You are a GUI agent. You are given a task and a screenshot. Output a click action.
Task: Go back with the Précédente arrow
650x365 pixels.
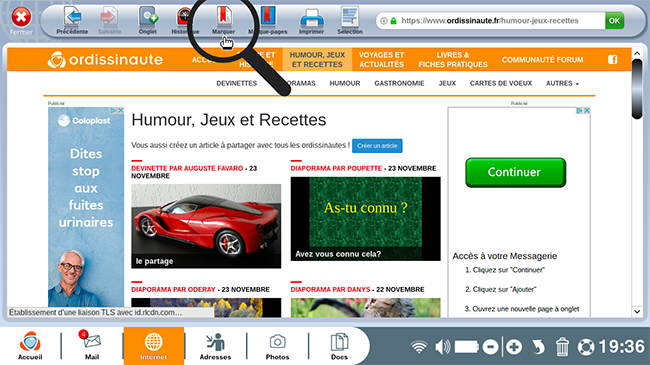point(73,17)
